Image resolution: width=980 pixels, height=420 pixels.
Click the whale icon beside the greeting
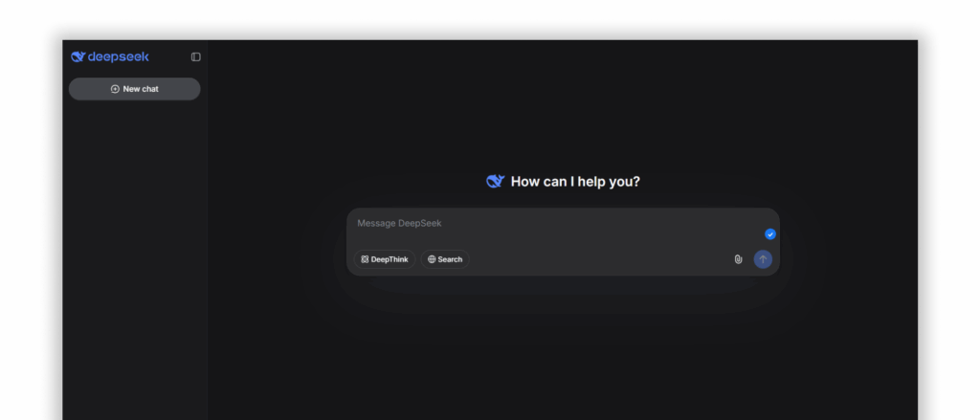click(495, 182)
